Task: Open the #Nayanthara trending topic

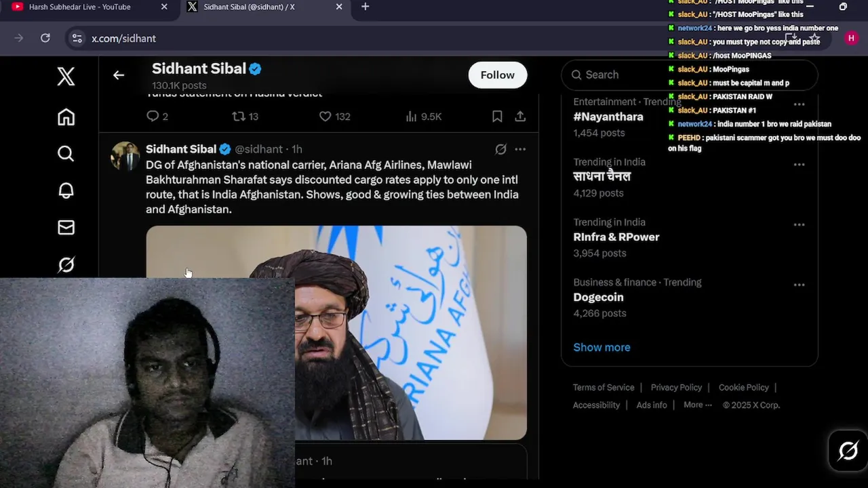Action: click(608, 117)
